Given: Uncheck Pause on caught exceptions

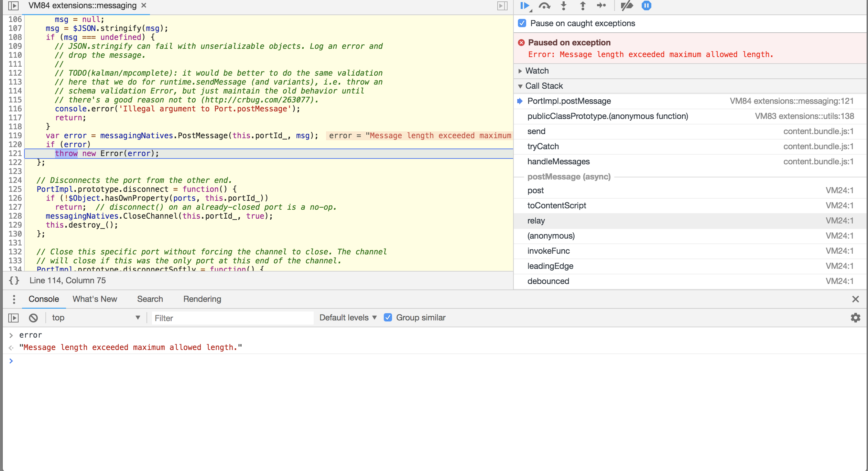Looking at the screenshot, I should [x=522, y=23].
